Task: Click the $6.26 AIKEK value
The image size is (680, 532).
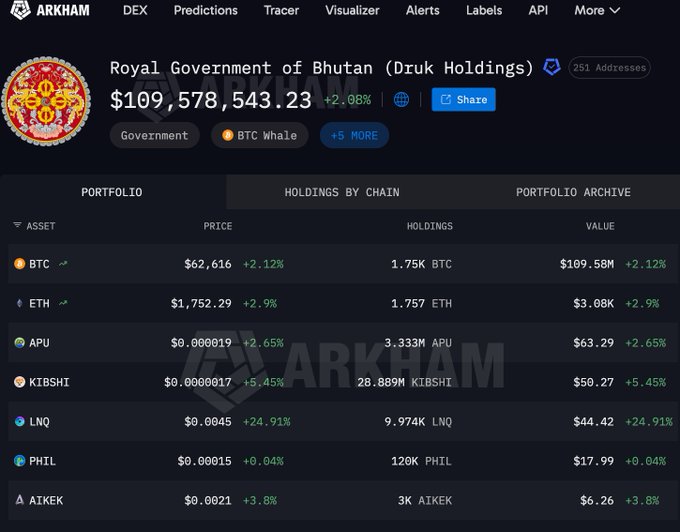Action: pyautogui.click(x=597, y=501)
